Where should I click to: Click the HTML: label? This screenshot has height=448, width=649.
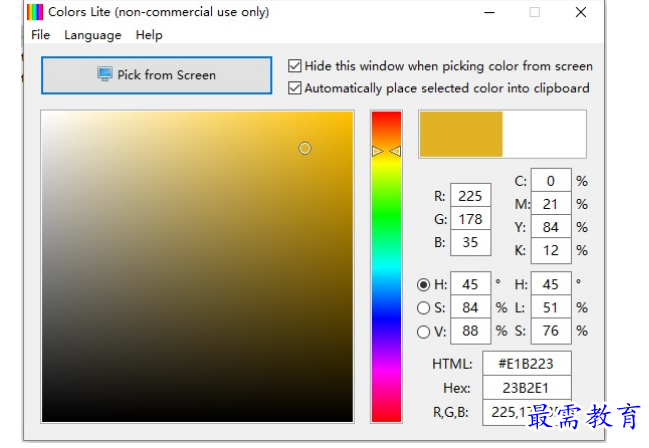click(452, 364)
